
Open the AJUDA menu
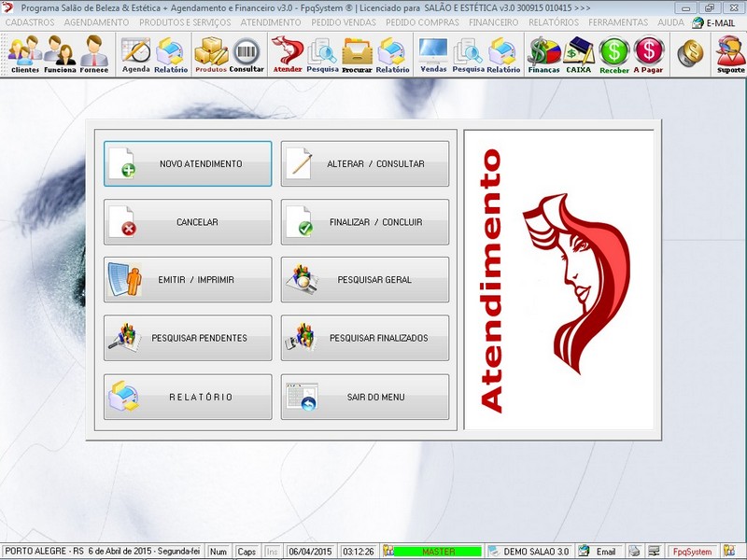pos(670,22)
